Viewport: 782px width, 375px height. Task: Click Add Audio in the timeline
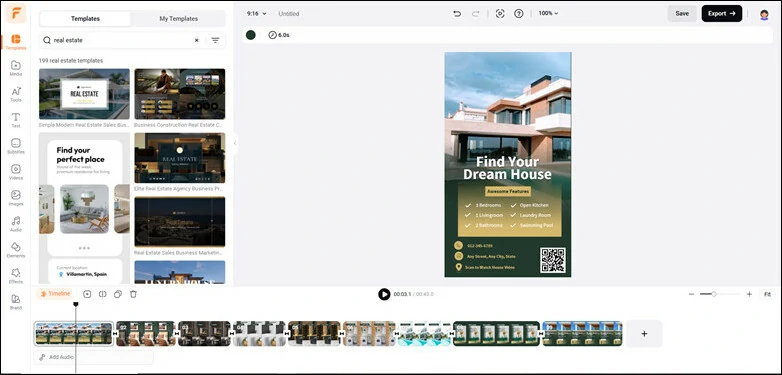coord(94,357)
